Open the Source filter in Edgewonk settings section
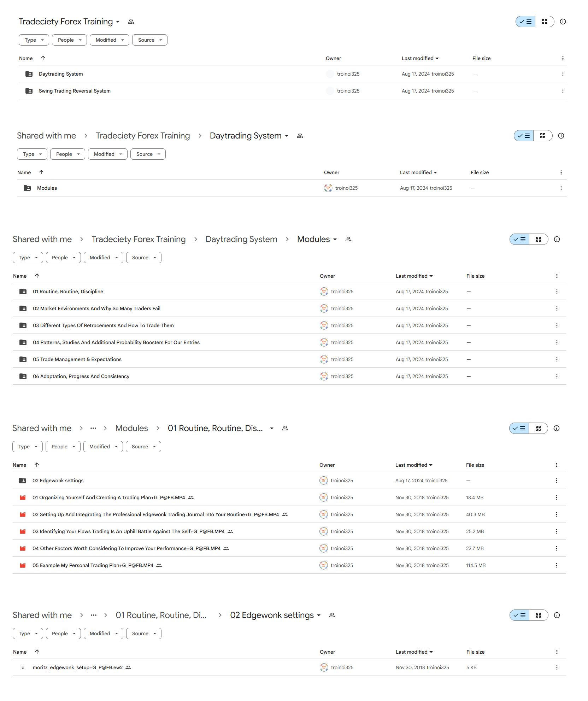 [143, 634]
